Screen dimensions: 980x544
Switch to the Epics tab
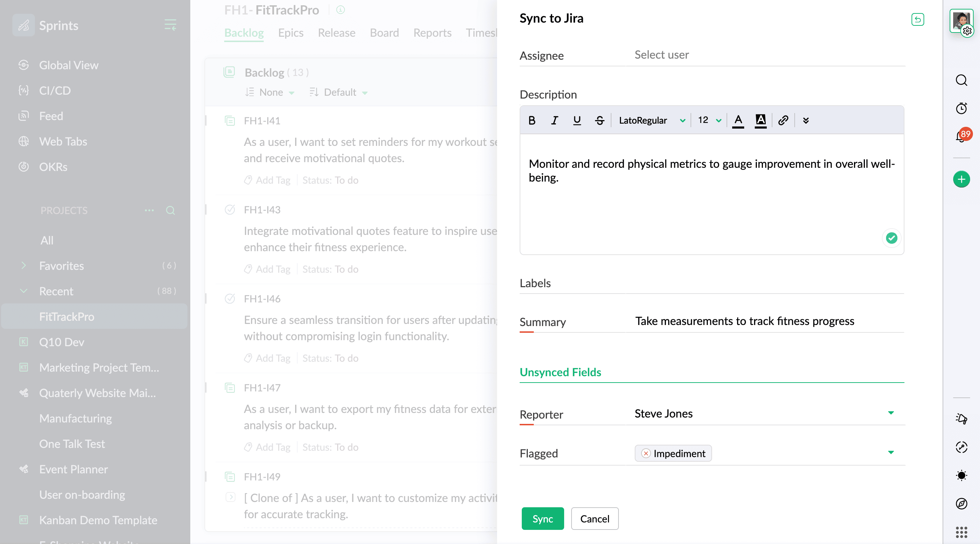click(x=291, y=33)
